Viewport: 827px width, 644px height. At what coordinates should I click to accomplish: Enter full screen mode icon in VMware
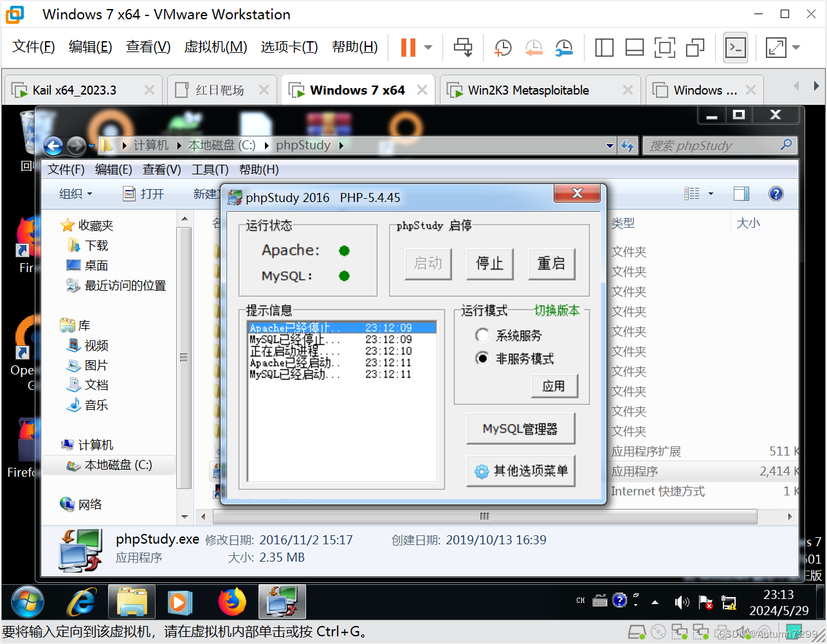point(665,47)
